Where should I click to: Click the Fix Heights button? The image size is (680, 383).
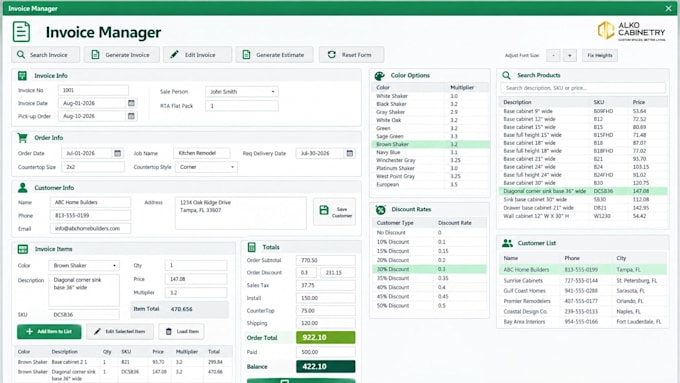point(600,55)
